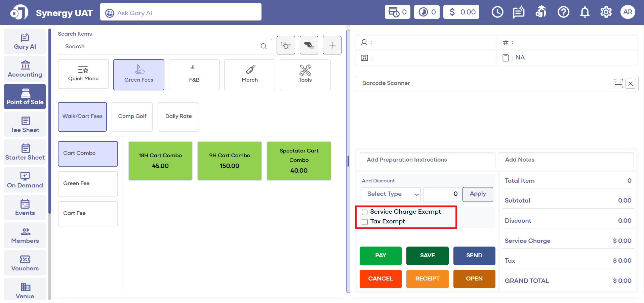The height and width of the screenshot is (303, 644).
Task: Click the notification bell icon
Action: pyautogui.click(x=585, y=12)
